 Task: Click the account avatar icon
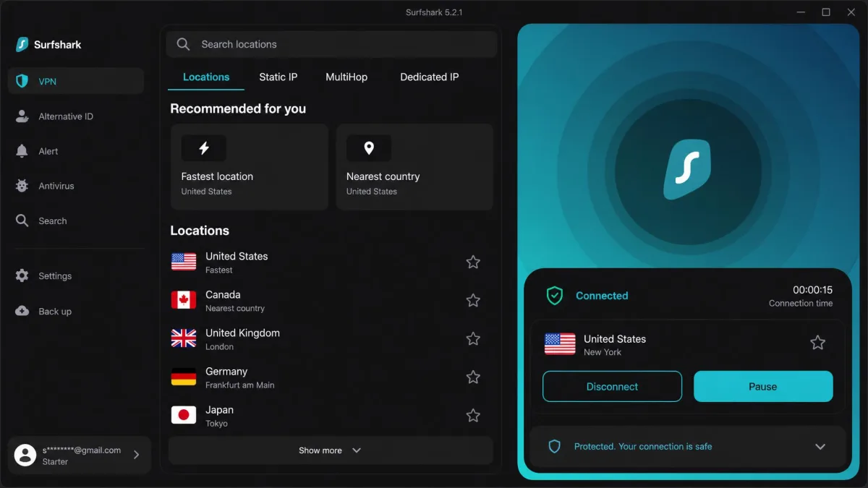coord(25,455)
